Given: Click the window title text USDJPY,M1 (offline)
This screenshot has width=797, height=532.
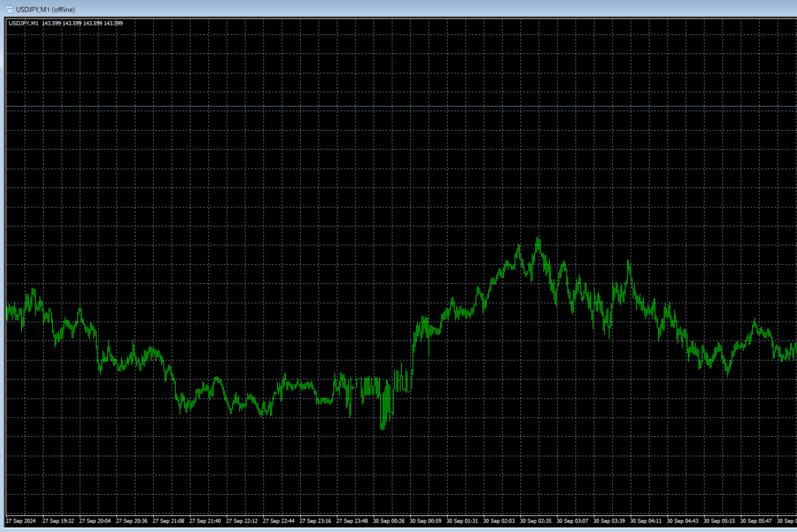Looking at the screenshot, I should [45, 9].
